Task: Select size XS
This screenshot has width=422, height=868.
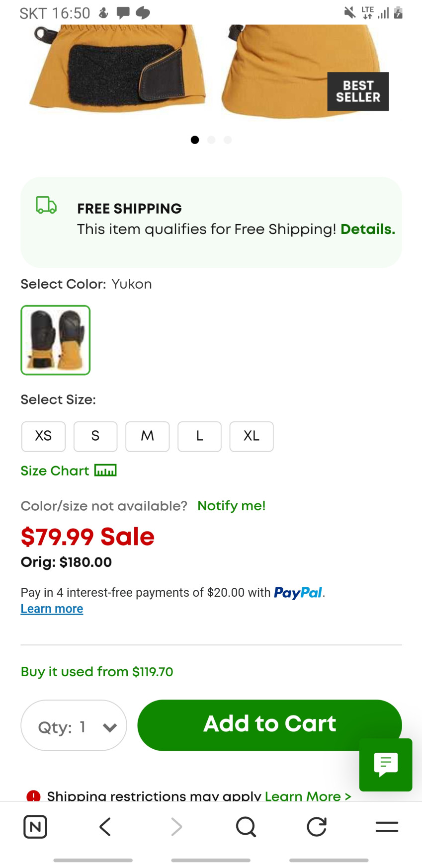Action: [x=43, y=436]
